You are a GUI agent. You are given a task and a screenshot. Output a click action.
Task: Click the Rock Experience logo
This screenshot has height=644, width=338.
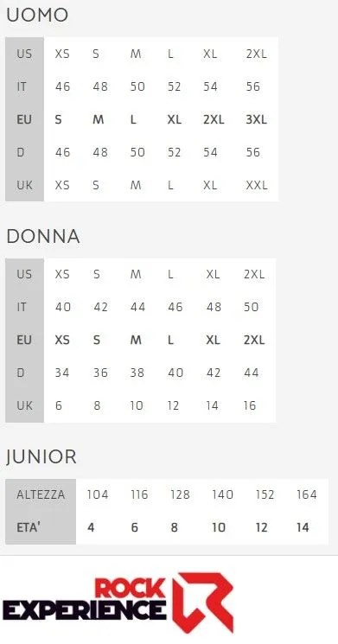(118, 603)
